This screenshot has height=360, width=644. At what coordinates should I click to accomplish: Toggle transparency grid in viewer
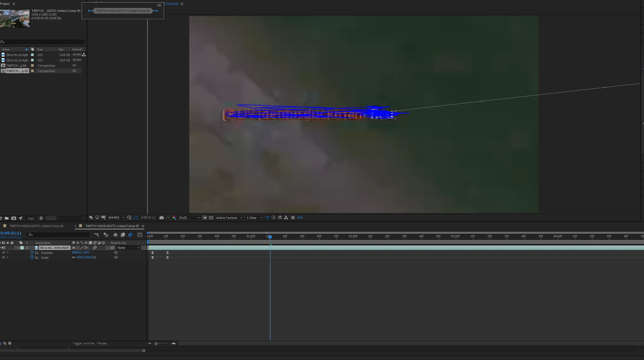211,218
